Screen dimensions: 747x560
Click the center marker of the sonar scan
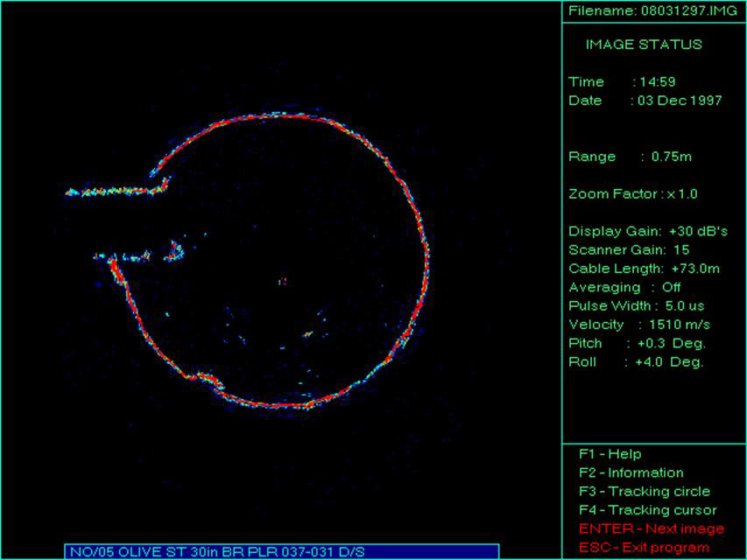[x=283, y=282]
